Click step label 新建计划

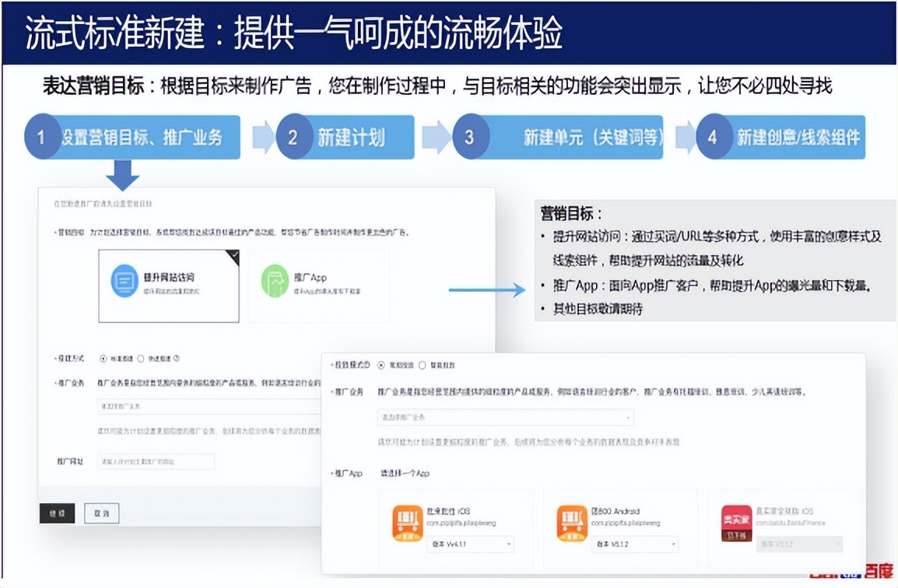click(351, 138)
